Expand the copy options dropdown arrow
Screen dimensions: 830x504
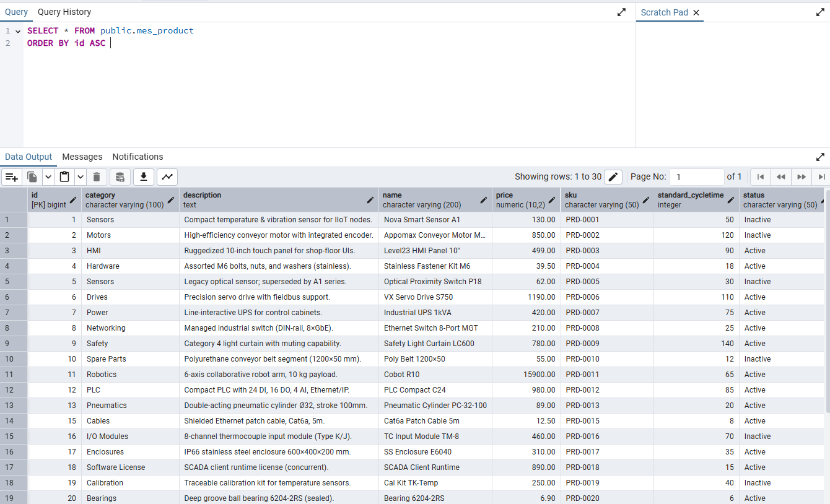tap(48, 177)
